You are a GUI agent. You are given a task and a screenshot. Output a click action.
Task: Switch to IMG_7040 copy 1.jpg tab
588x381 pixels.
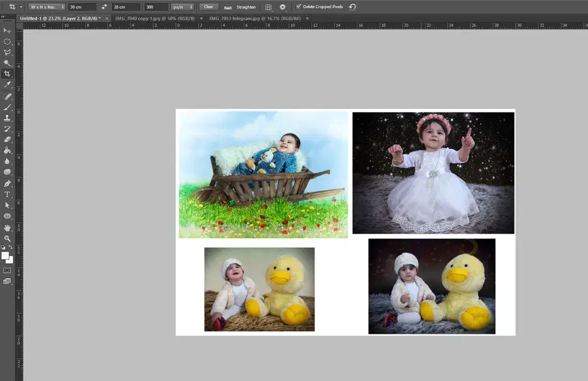[153, 18]
